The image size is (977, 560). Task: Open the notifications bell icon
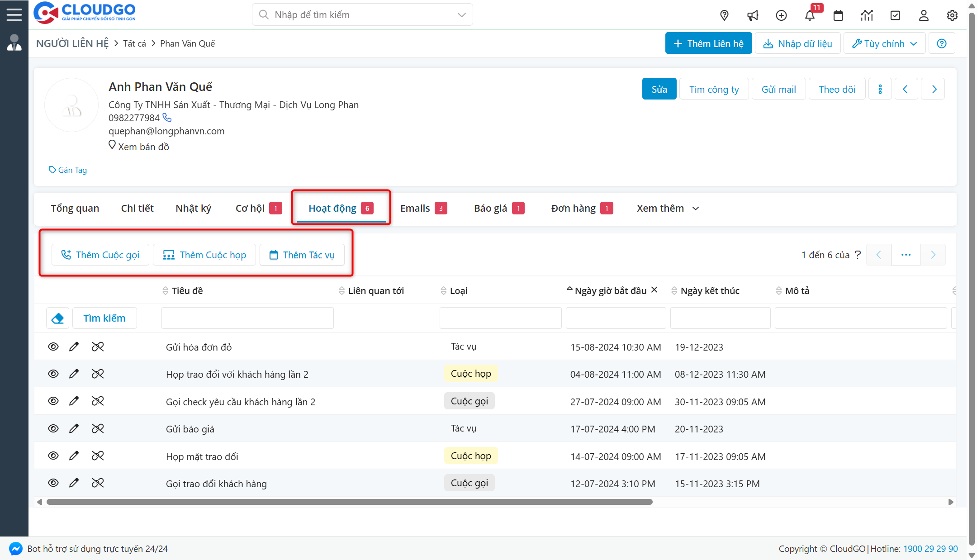(x=810, y=15)
